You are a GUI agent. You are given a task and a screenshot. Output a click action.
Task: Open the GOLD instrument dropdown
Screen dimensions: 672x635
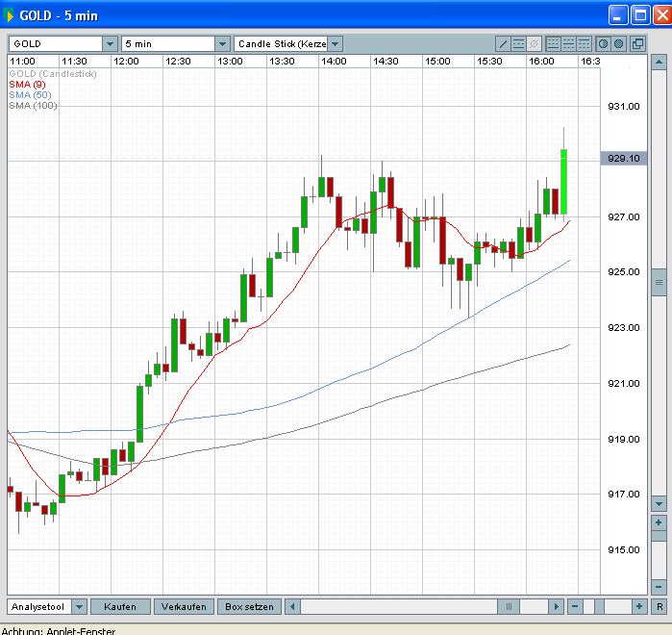click(x=110, y=43)
